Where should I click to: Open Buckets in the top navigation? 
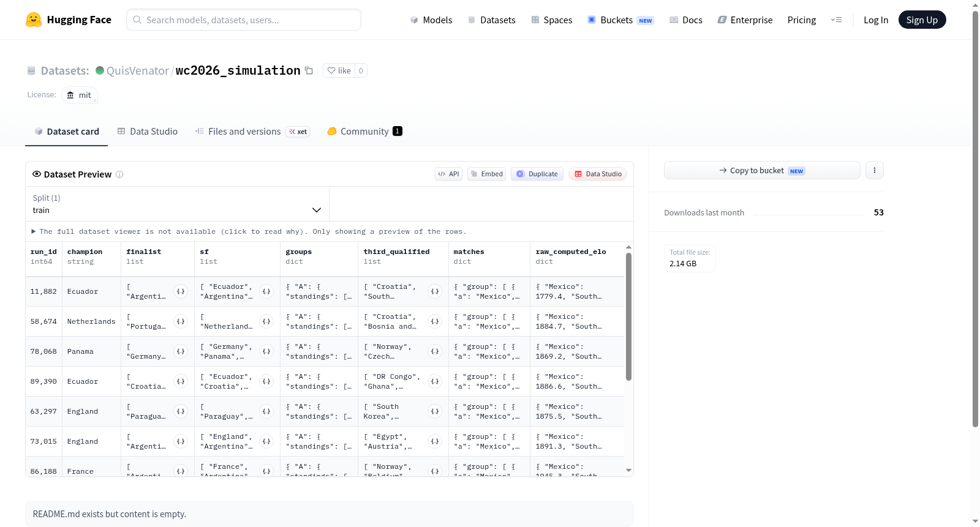(x=620, y=20)
